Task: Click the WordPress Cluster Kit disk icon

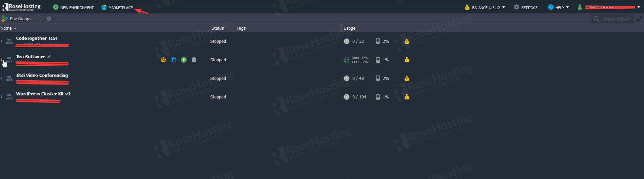Action: point(378,97)
